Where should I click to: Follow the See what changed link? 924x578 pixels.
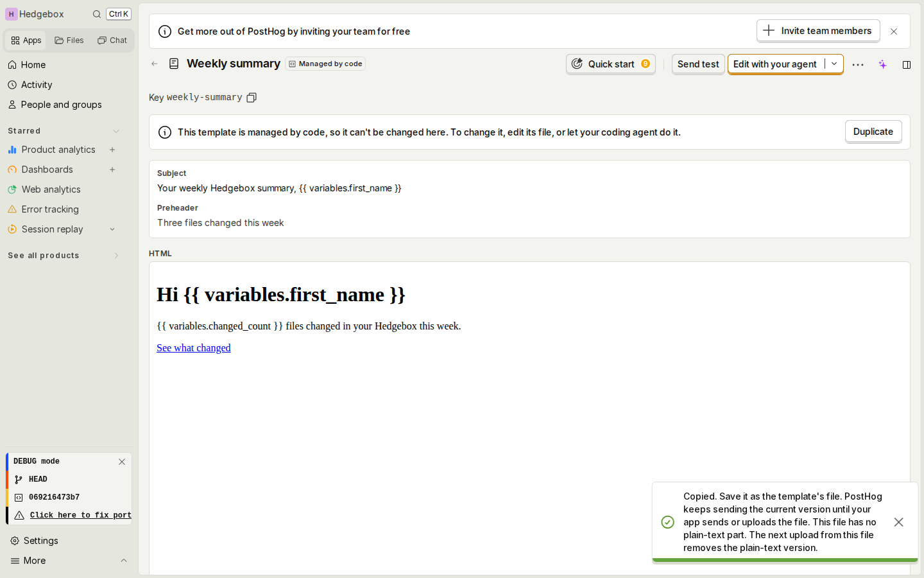pyautogui.click(x=194, y=348)
